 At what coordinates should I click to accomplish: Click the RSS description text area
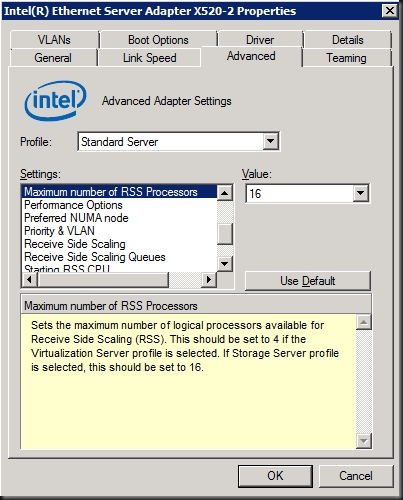pyautogui.click(x=188, y=381)
